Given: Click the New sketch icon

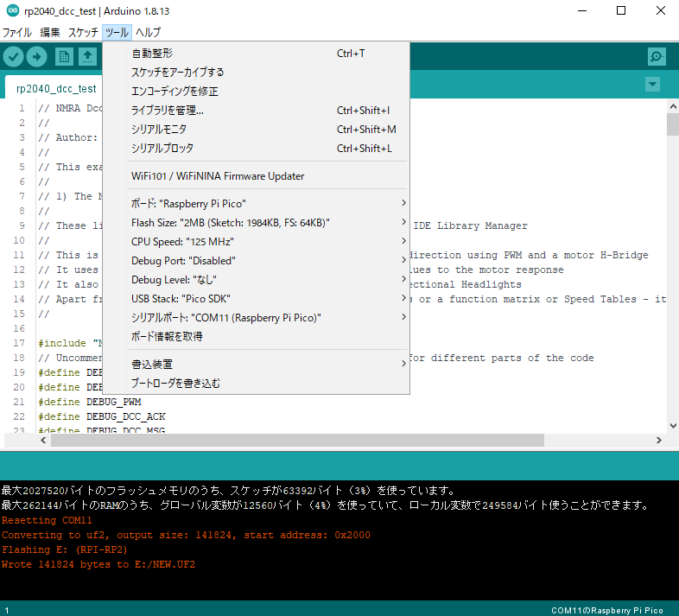Looking at the screenshot, I should [64, 57].
